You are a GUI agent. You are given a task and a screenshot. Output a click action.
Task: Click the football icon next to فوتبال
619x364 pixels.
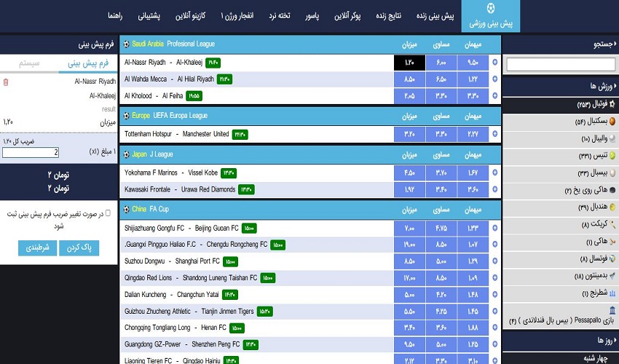point(612,104)
